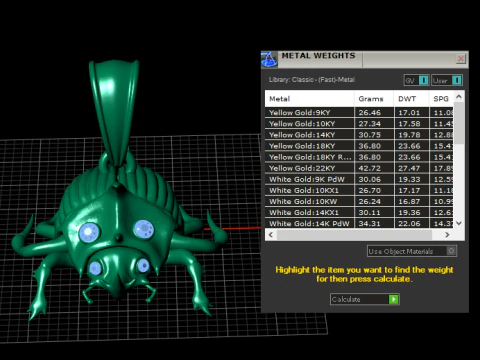This screenshot has width=480, height=360.
Task: Click the Library: Classic - (Fast)-Metal label
Action: click(x=312, y=80)
